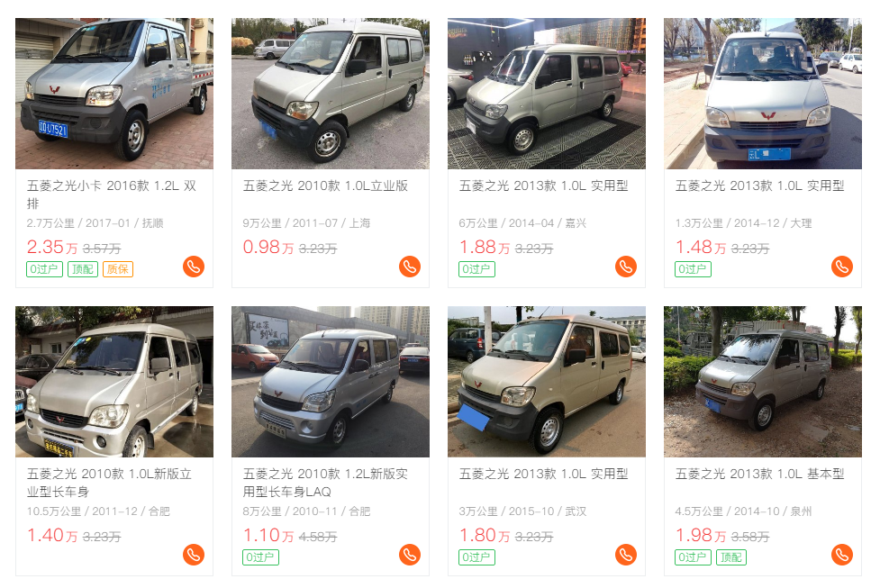This screenshot has height=588, width=880.
Task: Click 顶配 tag on 泉州 listing
Action: click(x=731, y=557)
